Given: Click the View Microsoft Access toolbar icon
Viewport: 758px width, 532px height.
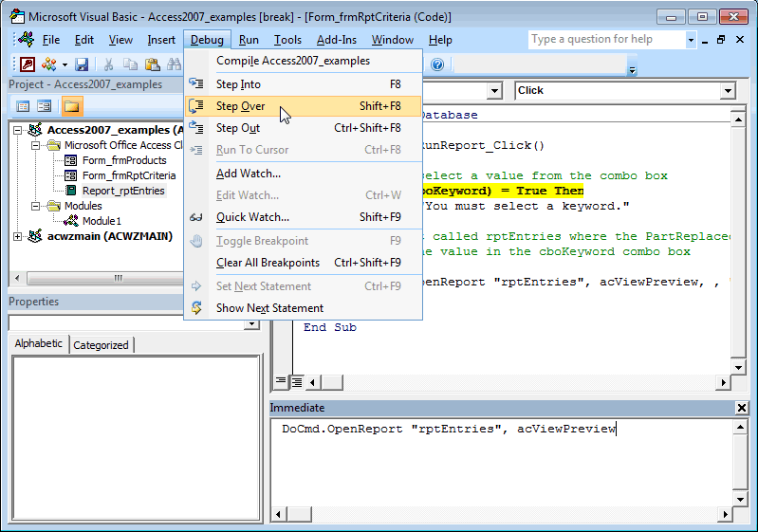Looking at the screenshot, I should (x=28, y=64).
